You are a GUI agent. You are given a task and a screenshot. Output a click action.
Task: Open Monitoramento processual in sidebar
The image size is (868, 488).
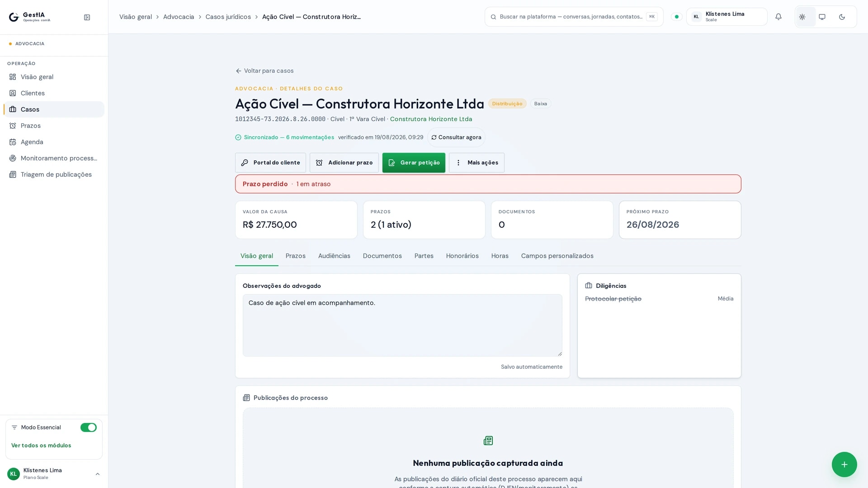coord(54,158)
